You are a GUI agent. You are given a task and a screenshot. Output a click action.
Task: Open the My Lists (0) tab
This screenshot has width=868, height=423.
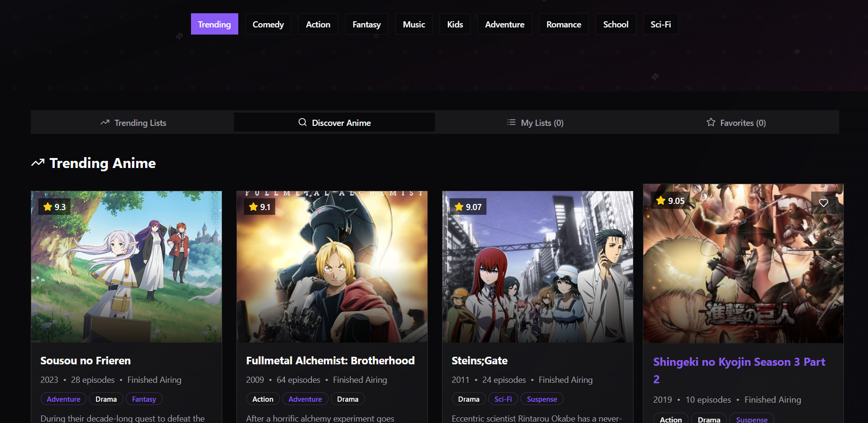pos(535,123)
